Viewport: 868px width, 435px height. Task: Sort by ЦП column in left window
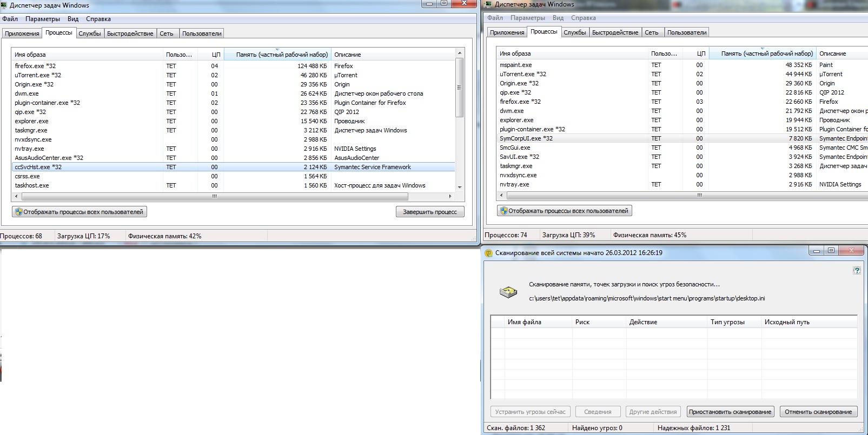point(211,55)
